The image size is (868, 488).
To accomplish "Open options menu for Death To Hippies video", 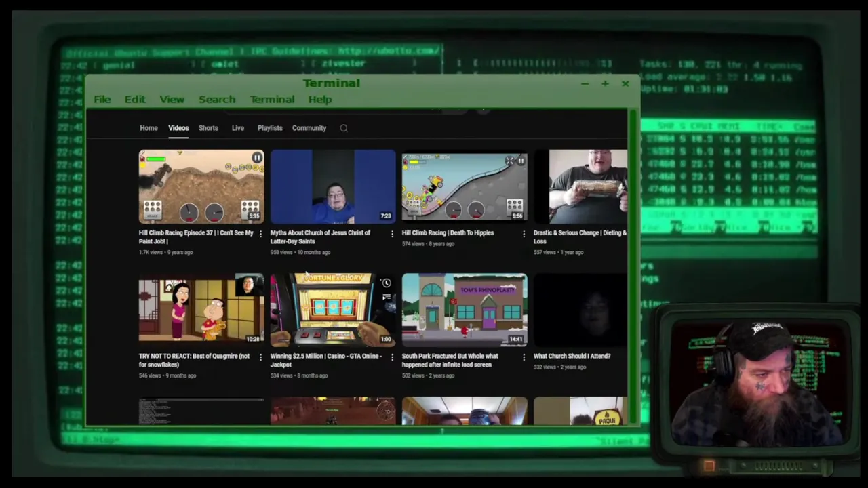I will (x=524, y=234).
